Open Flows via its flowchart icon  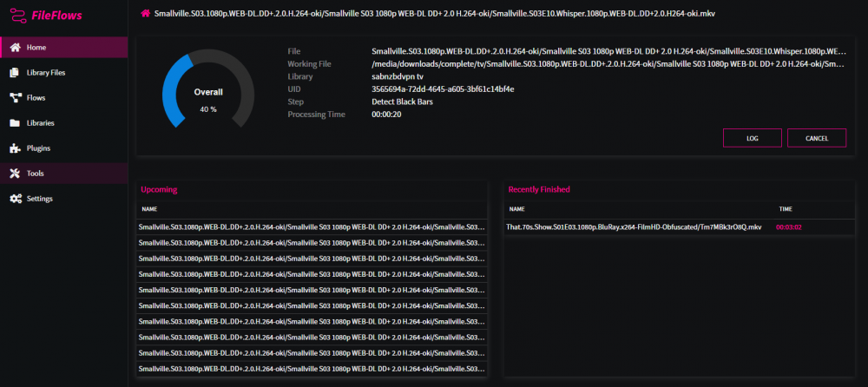tap(16, 97)
